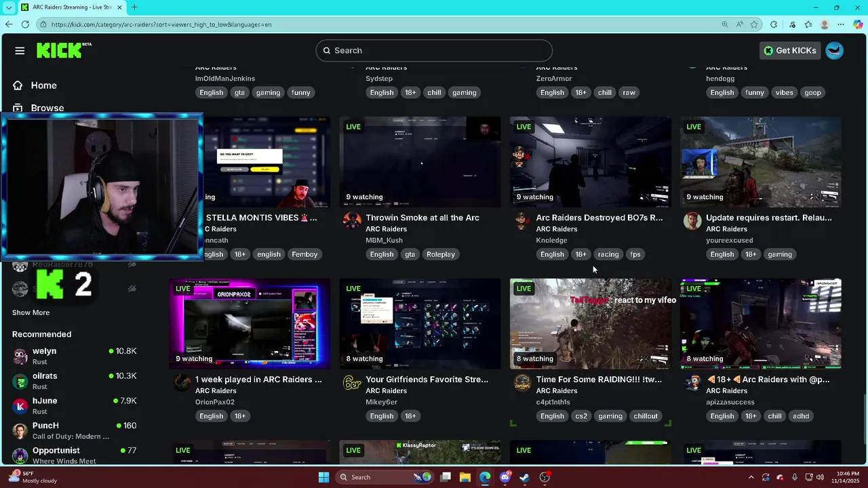Click Mikey6er channel avatar
This screenshot has width=868, height=488.
pyautogui.click(x=351, y=383)
